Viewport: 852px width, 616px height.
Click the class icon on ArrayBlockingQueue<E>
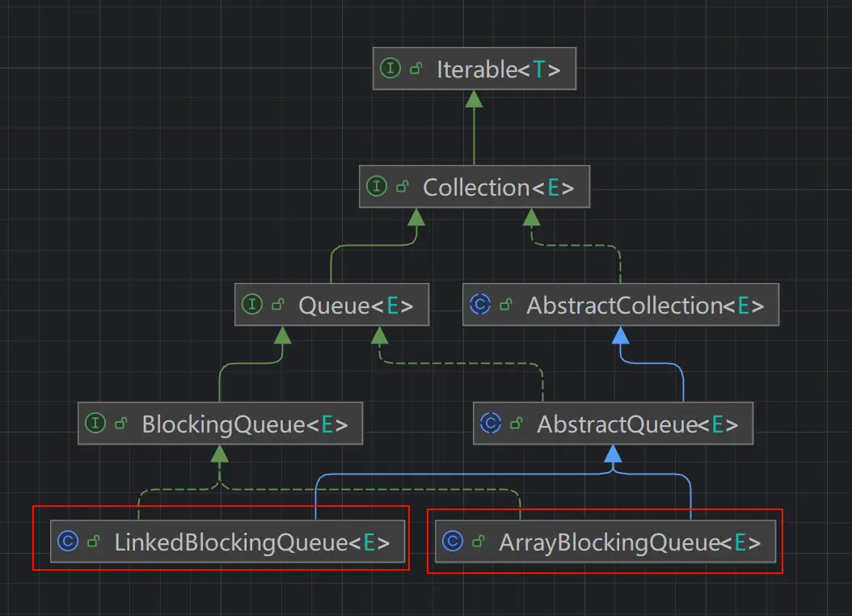tap(453, 541)
